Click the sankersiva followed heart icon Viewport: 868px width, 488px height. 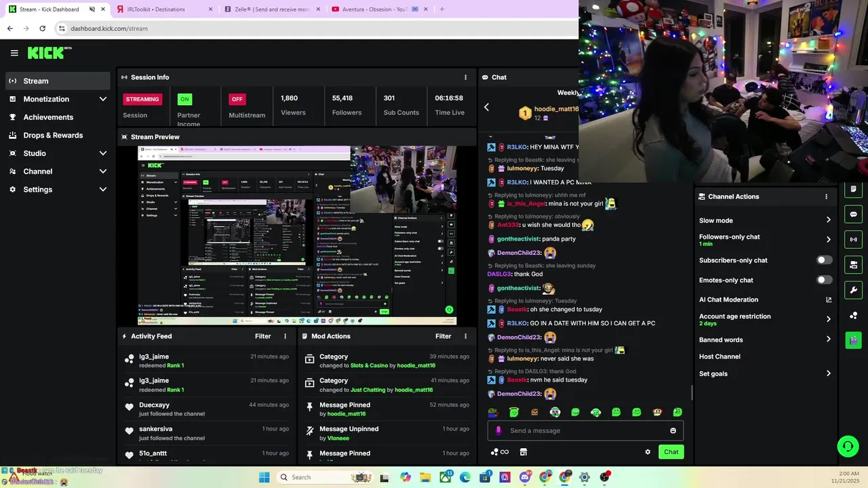[x=129, y=431]
